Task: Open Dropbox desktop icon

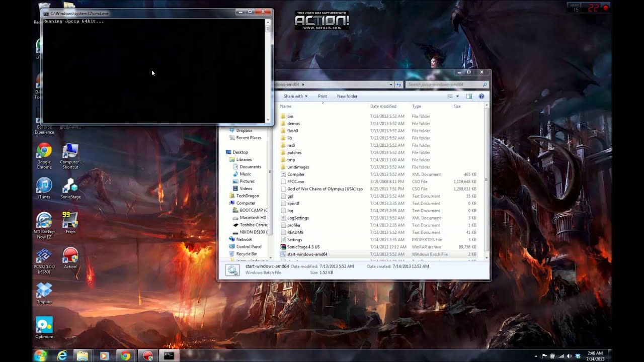Action: pos(44,293)
